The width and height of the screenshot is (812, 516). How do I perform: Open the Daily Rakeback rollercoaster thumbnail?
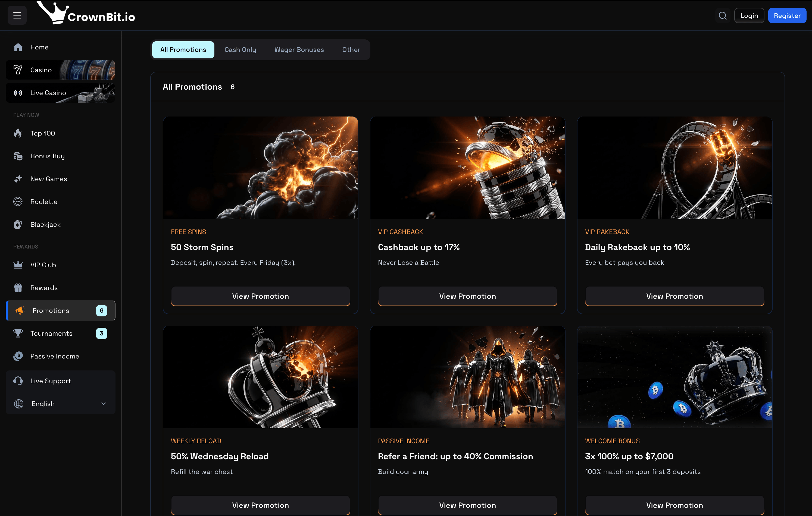pos(674,168)
